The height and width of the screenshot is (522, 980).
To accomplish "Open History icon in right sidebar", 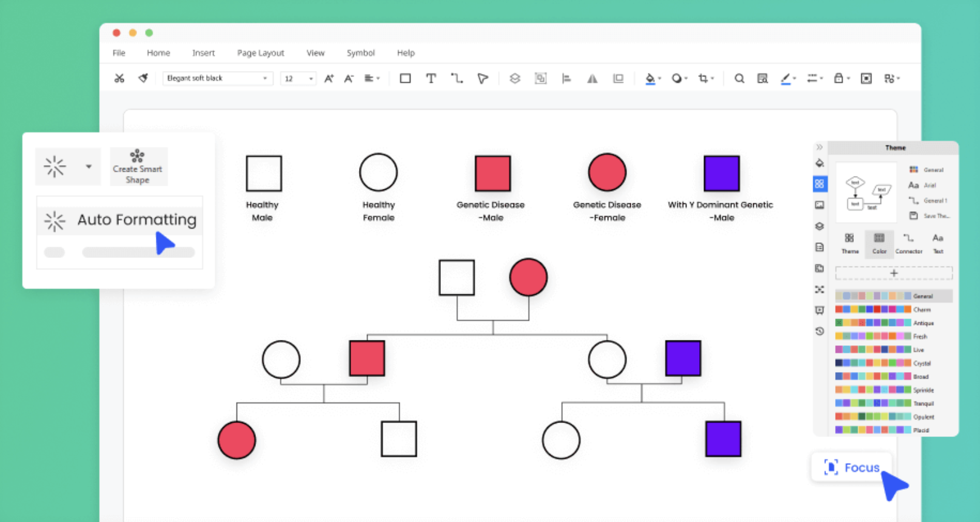I will (x=820, y=331).
